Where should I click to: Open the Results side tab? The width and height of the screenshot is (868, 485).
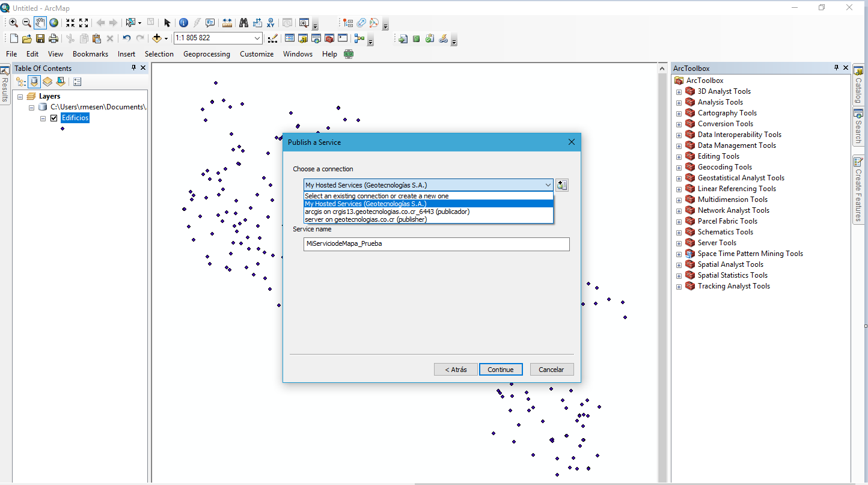click(x=5, y=85)
